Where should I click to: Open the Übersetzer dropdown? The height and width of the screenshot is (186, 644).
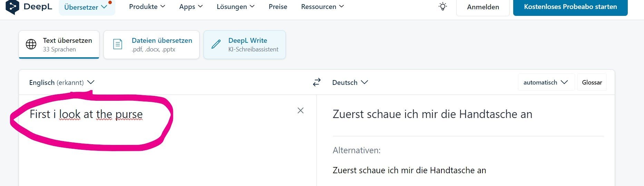(86, 7)
